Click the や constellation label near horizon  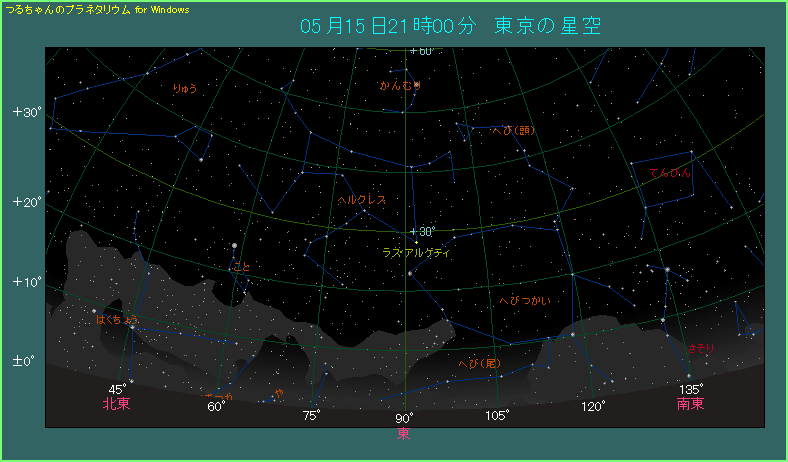coord(279,391)
